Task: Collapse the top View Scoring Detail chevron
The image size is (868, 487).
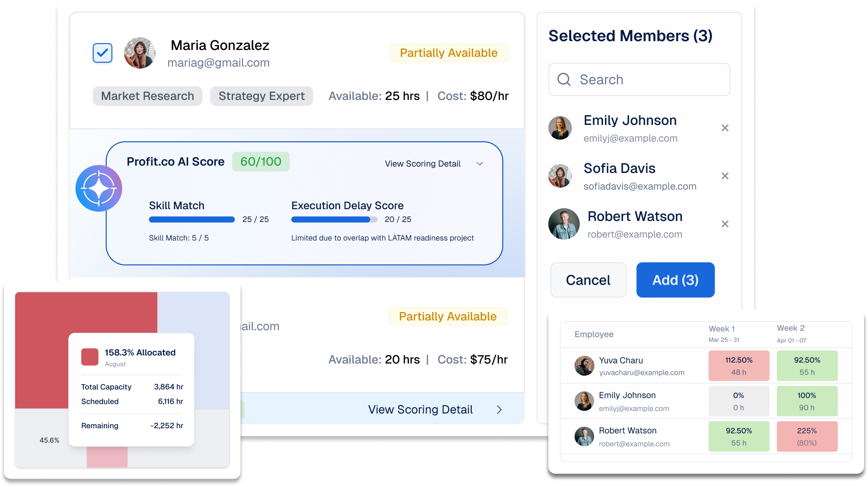Action: [x=480, y=164]
